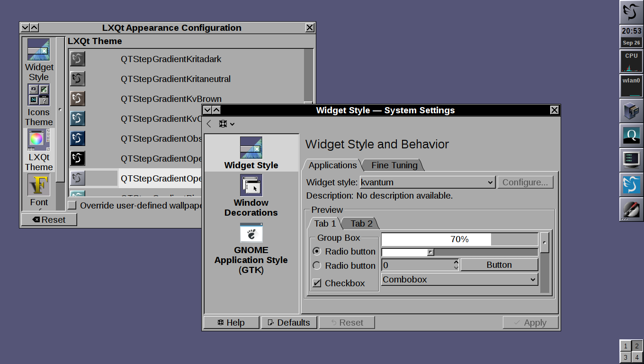
Task: Click the Defaults button
Action: tap(289, 323)
